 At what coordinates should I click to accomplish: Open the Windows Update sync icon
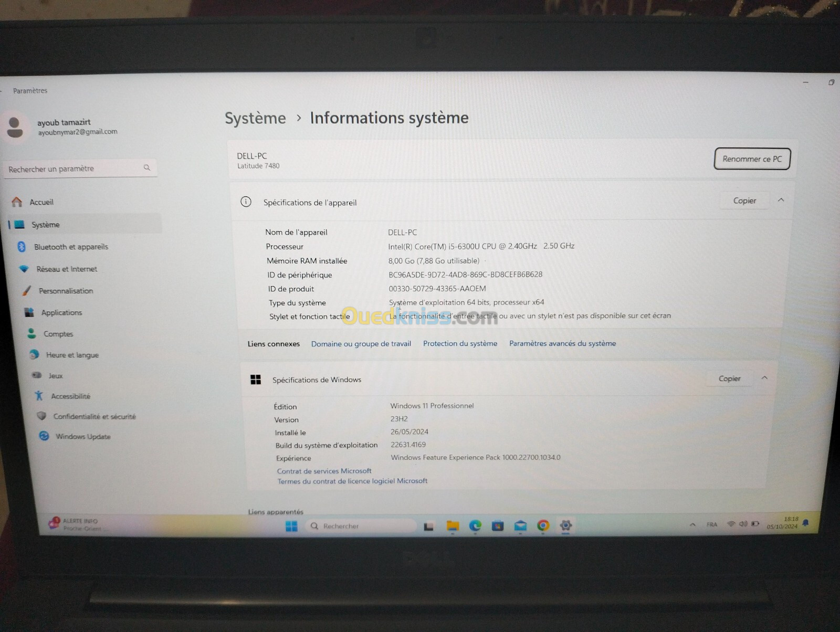pos(44,436)
